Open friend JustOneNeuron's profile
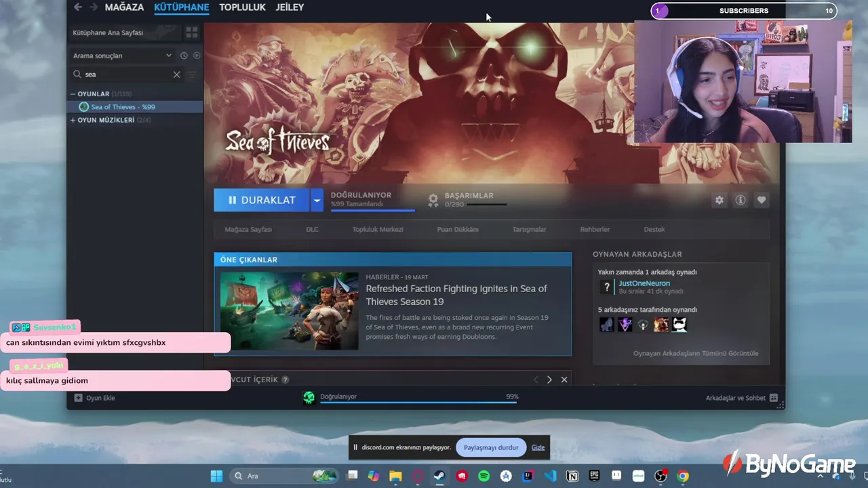 (x=644, y=283)
